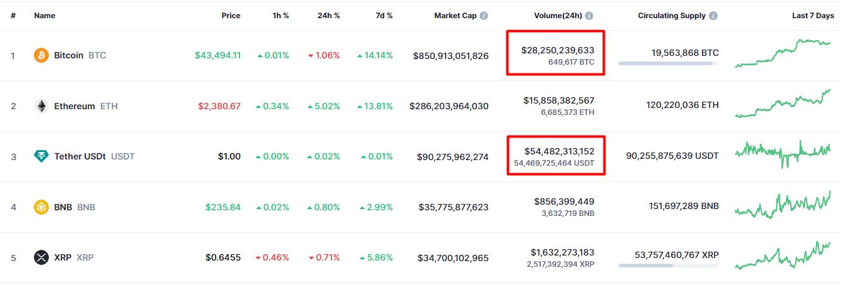Open Bitcoin's last 7 days chart
868x285 pixels.
pos(783,53)
